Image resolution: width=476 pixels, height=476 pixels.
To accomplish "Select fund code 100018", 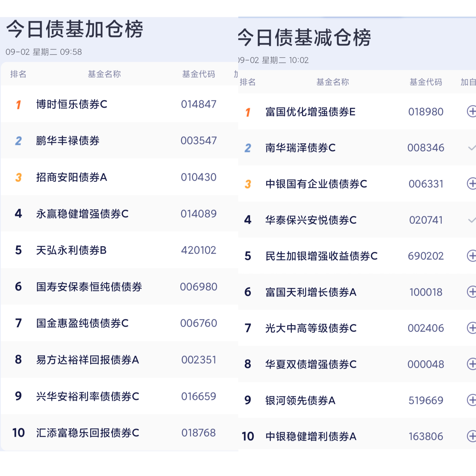I will coord(426,292).
